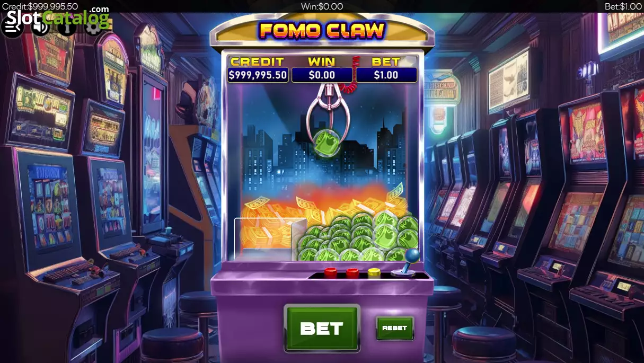Mute the game sound speaker icon
The height and width of the screenshot is (363, 644).
pos(40,26)
